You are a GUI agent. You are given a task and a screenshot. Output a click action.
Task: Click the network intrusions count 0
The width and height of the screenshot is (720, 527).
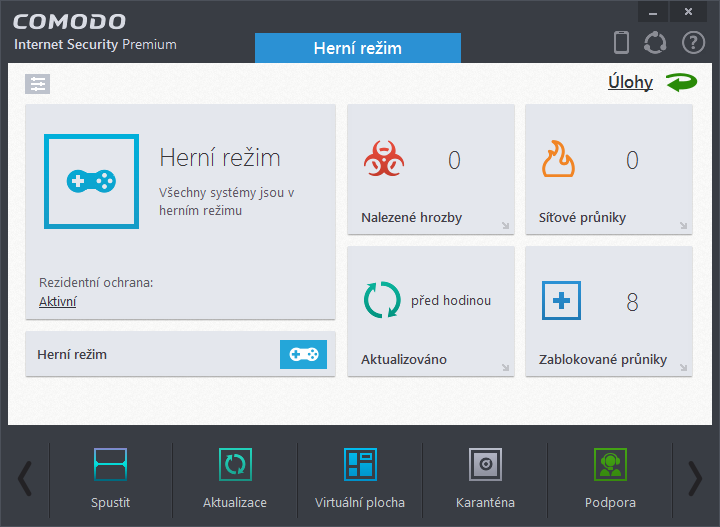[x=632, y=160]
